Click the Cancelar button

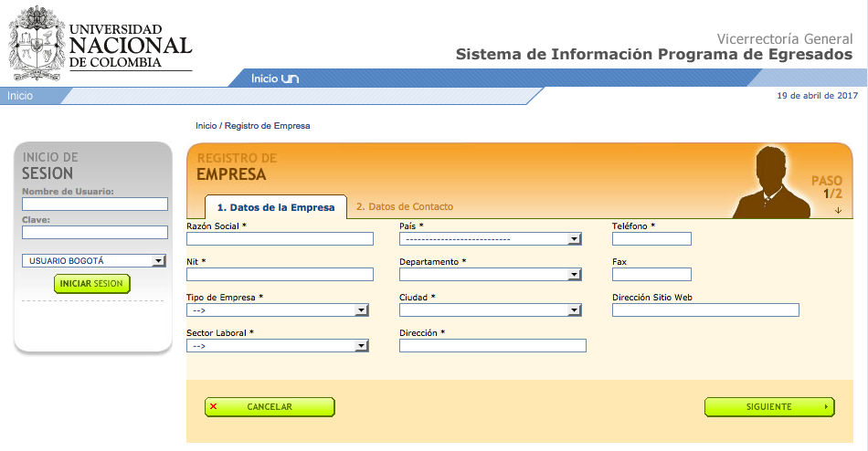pos(270,407)
